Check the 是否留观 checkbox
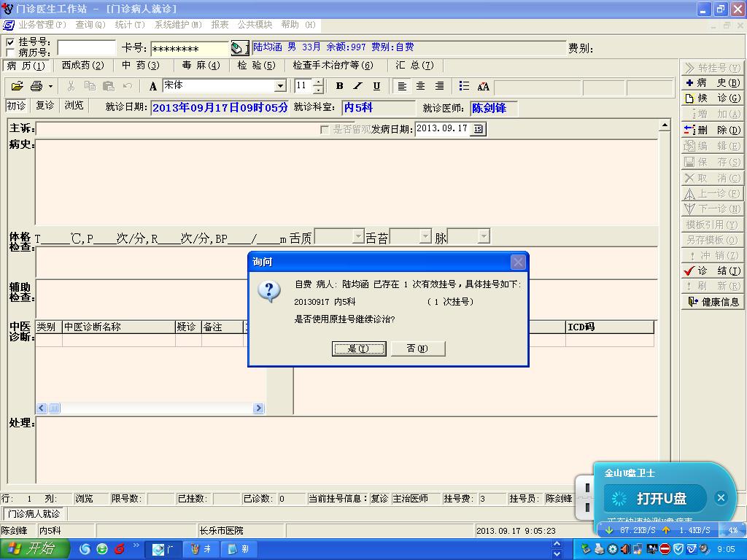This screenshot has width=747, height=560. pyautogui.click(x=325, y=130)
